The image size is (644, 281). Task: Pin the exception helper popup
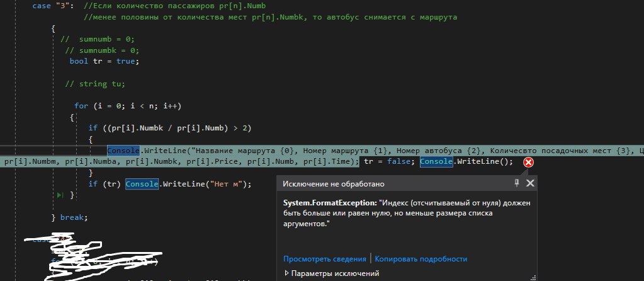coord(516,183)
